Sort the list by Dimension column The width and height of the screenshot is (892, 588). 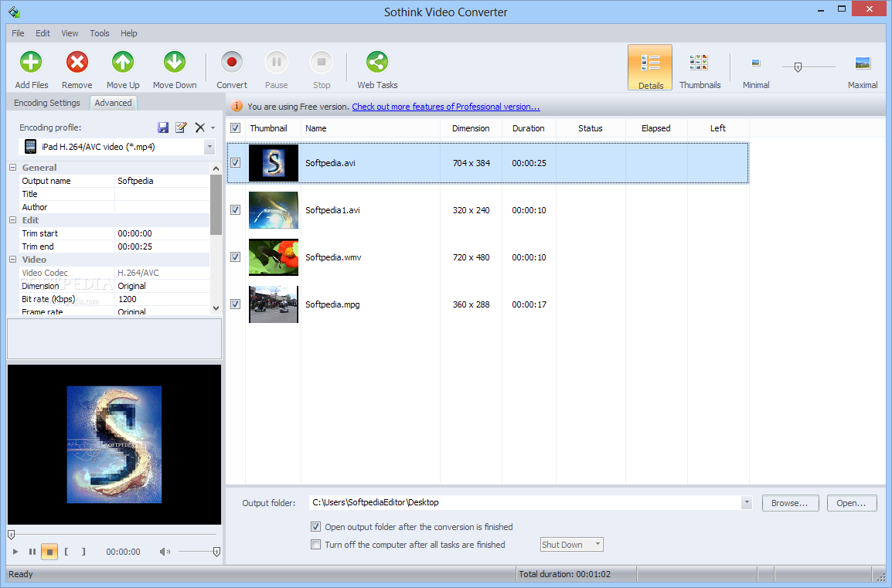point(471,128)
